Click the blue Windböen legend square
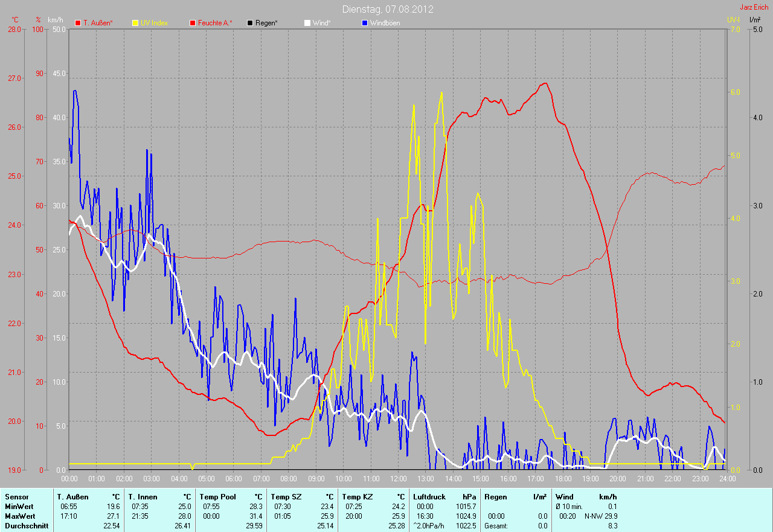 pos(364,23)
